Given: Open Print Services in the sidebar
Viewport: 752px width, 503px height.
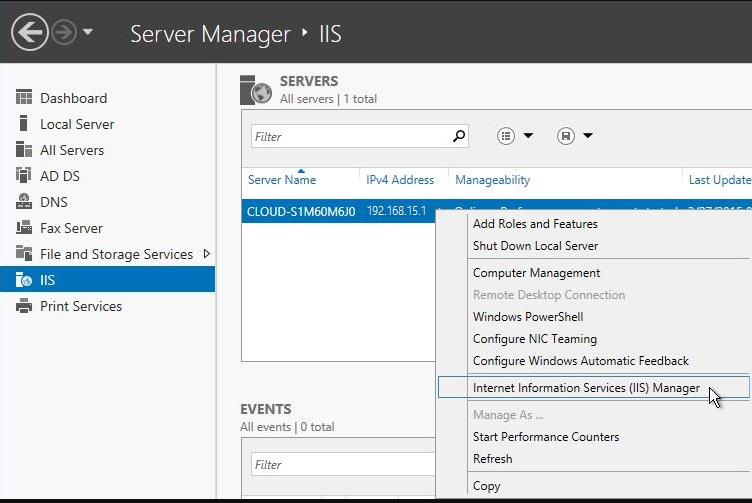Looking at the screenshot, I should tap(81, 306).
